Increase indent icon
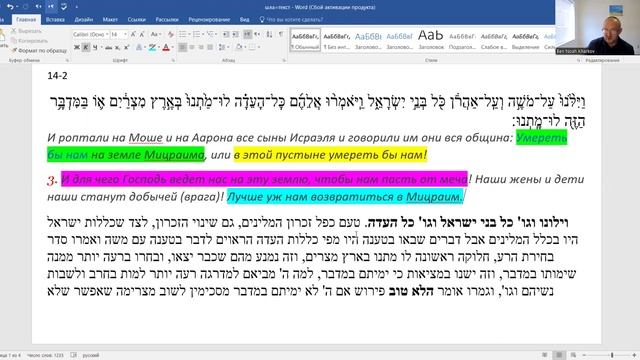This screenshot has width=640, height=360. (235, 34)
